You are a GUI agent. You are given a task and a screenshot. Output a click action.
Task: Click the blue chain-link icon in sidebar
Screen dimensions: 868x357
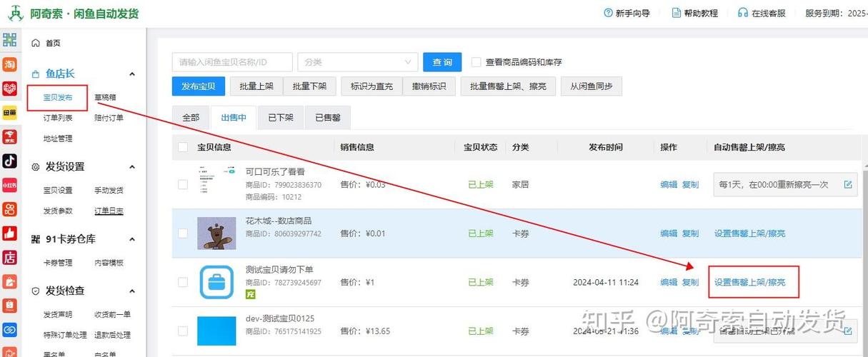click(x=9, y=330)
